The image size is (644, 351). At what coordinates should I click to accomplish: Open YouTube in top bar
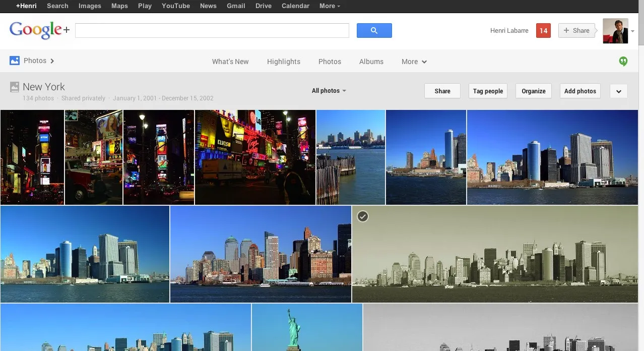[x=176, y=6]
